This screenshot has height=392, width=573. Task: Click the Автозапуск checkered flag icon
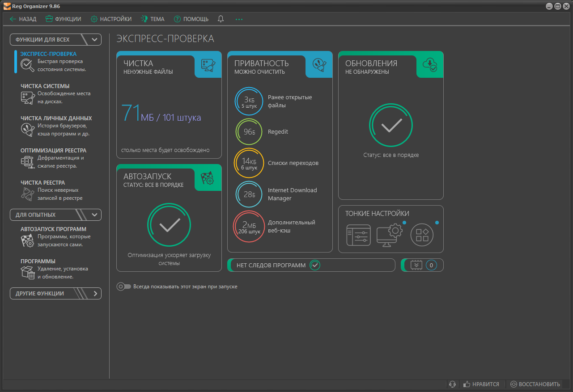[x=208, y=178]
